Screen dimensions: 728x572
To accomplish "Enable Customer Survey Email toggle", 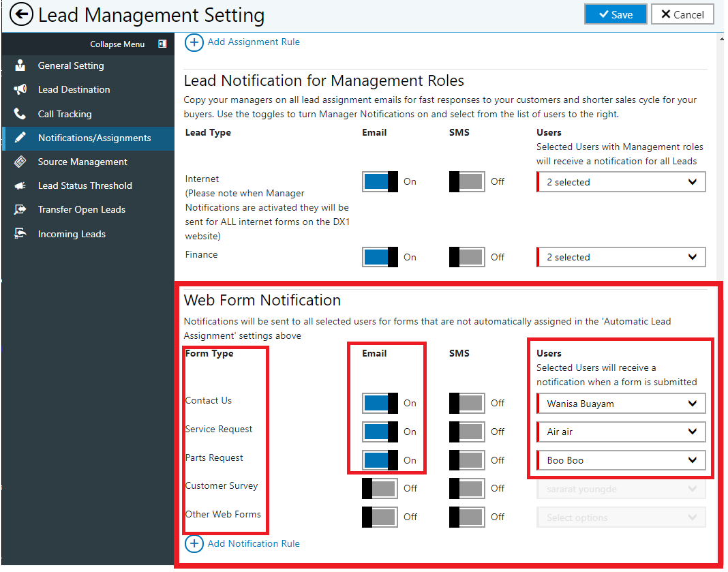I will pos(380,488).
